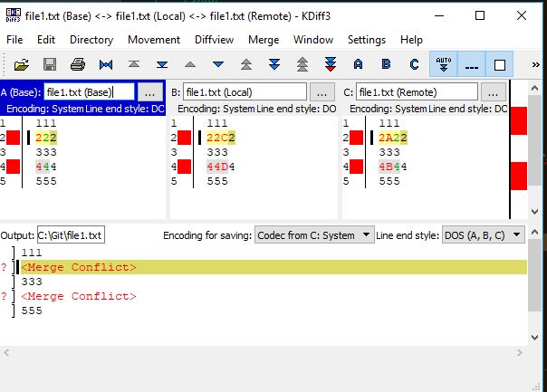The width and height of the screenshot is (547, 392).
Task: Click pane B encoding and line end label
Action: (257, 109)
